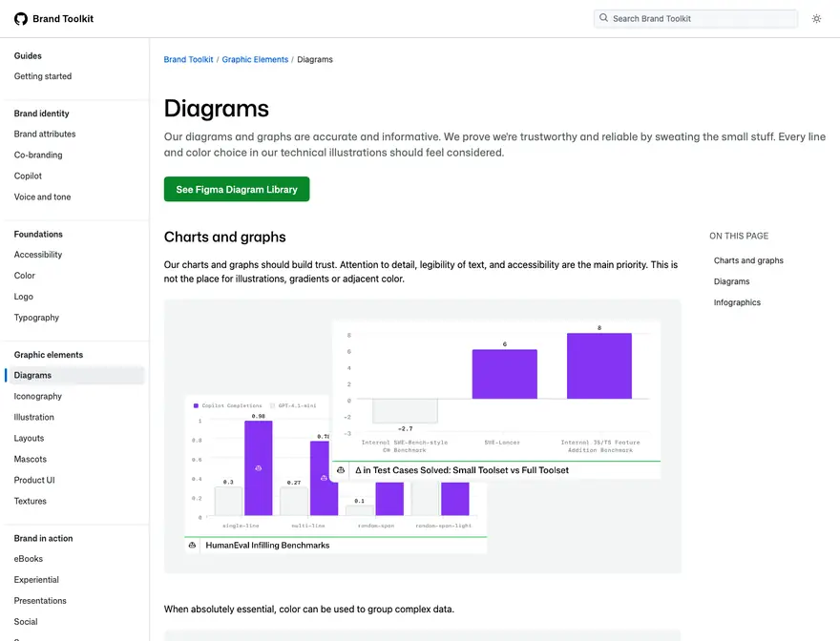This screenshot has height=641, width=840.
Task: Open Experiential page
Action: [36, 579]
